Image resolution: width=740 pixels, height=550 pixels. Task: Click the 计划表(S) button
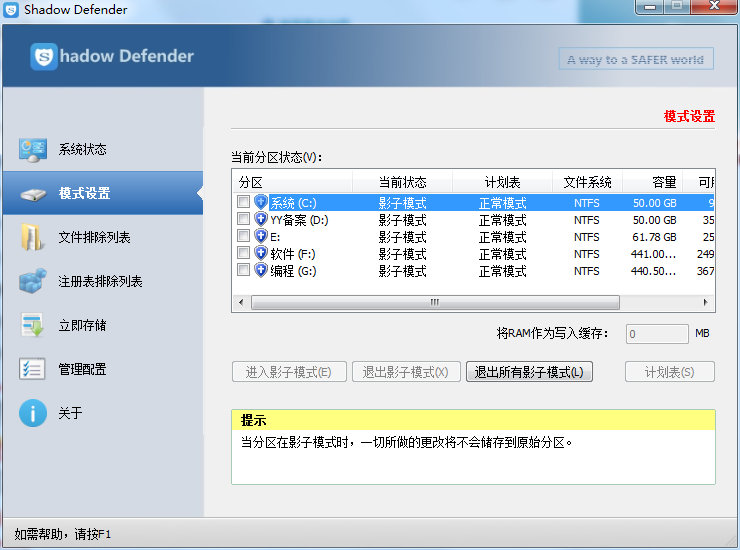[670, 372]
